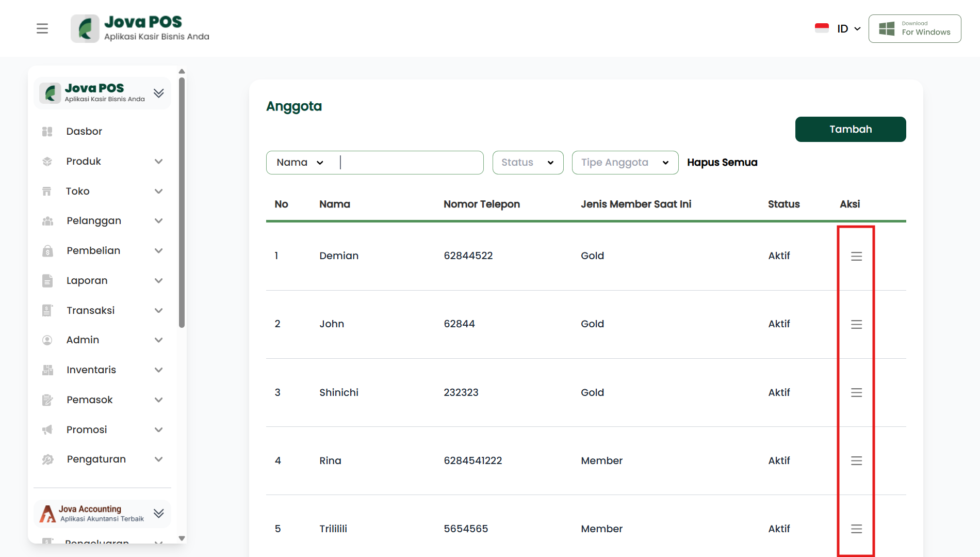Viewport: 980px width, 557px height.
Task: Change the Nama search field selector
Action: tap(300, 163)
